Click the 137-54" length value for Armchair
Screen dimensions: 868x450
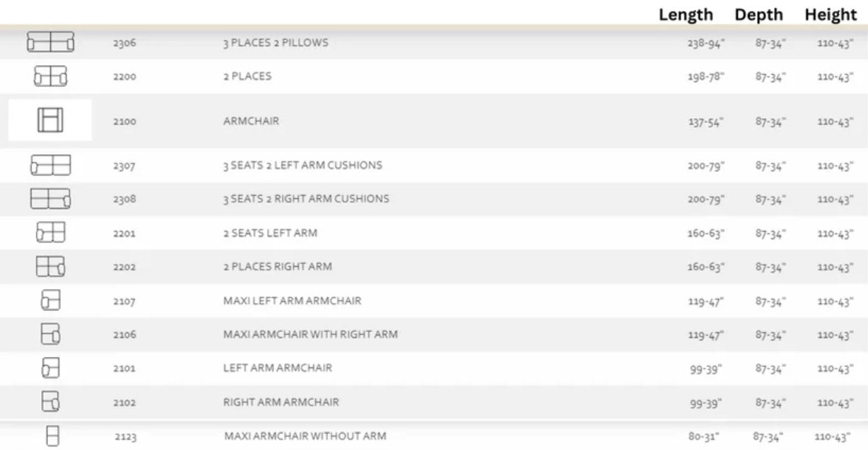[706, 122]
